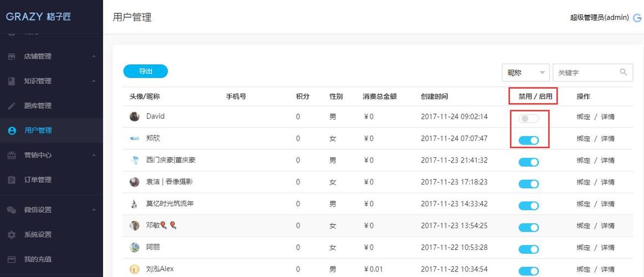Click the book icon beside 知识管理
The height and width of the screenshot is (277, 644).
coord(12,81)
